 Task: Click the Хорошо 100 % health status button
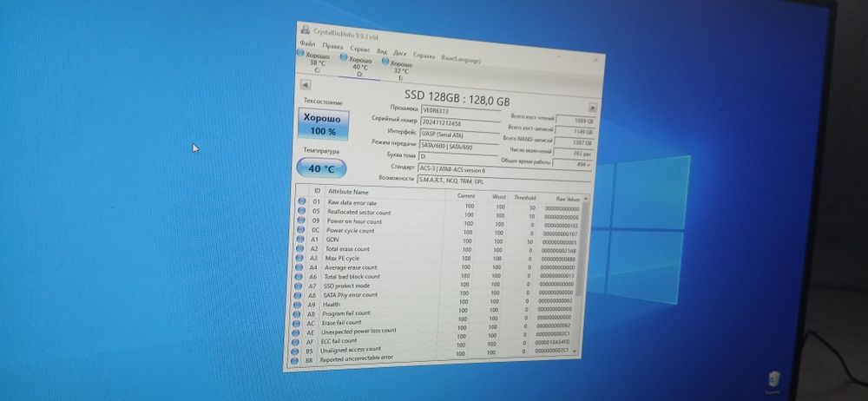pos(323,125)
